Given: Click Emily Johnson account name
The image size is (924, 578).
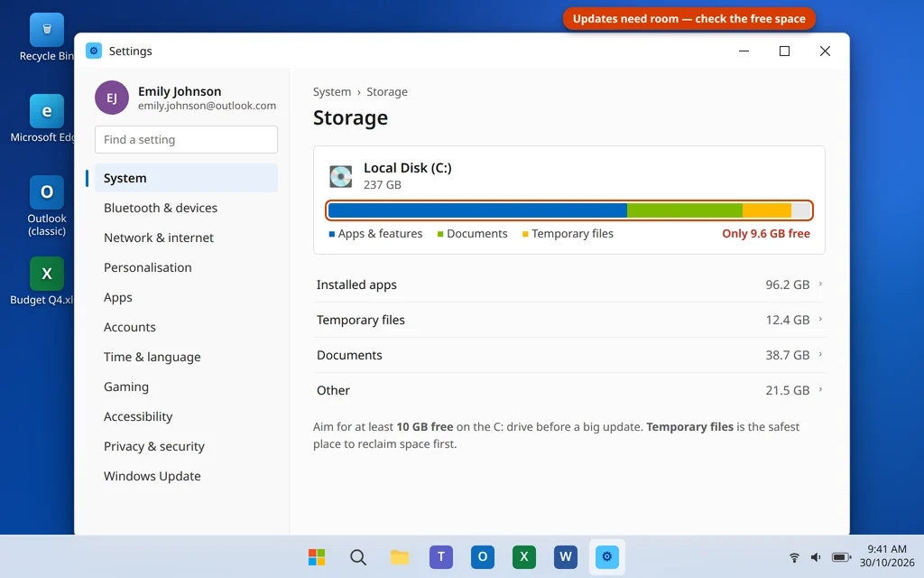Looking at the screenshot, I should coord(180,91).
